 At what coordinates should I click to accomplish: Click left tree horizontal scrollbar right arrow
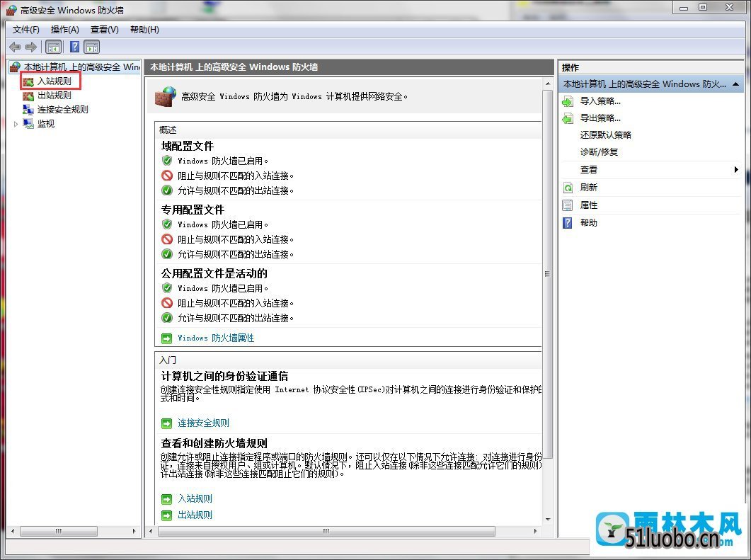click(x=134, y=531)
